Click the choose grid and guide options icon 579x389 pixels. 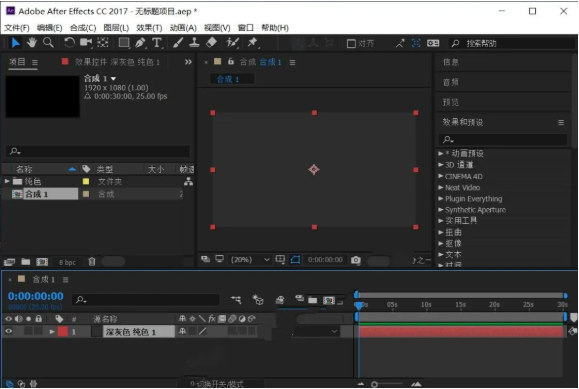(x=280, y=260)
